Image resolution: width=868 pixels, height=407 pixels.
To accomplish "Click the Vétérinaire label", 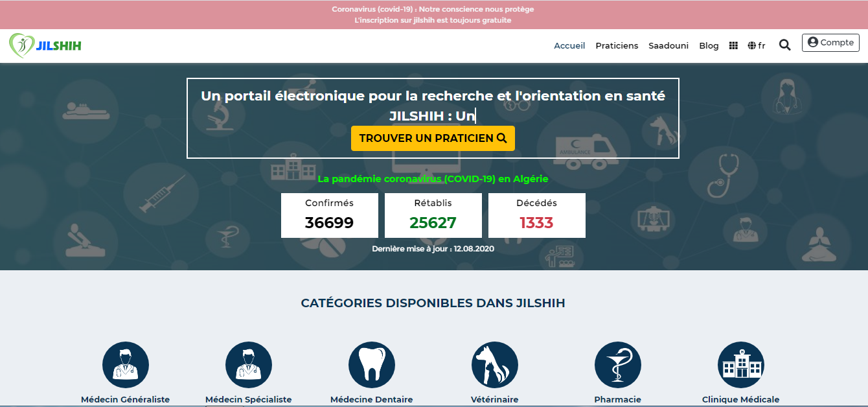I will tap(495, 400).
